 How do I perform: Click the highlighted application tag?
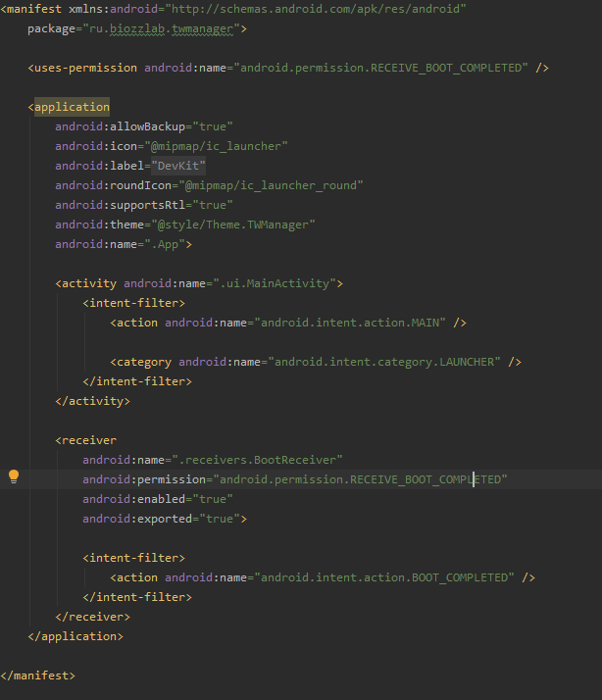[72, 107]
